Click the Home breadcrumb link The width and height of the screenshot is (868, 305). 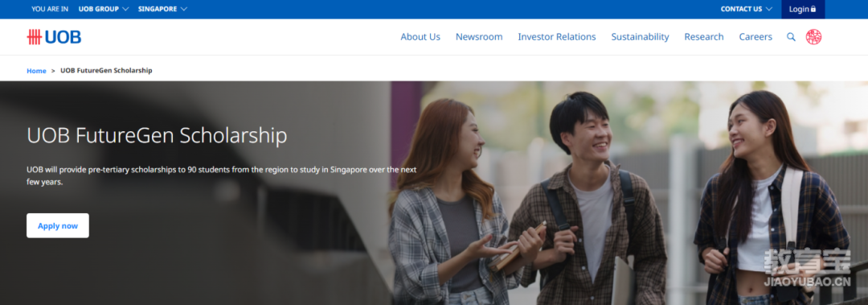[x=36, y=71]
